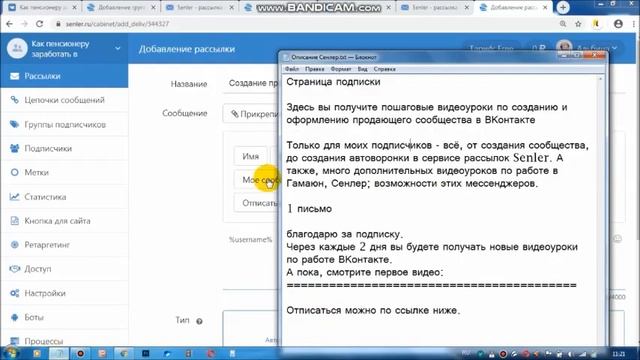The width and height of the screenshot is (640, 360).
Task: Open Цепочки сообщений chain icon in sidebar
Action: point(15,100)
